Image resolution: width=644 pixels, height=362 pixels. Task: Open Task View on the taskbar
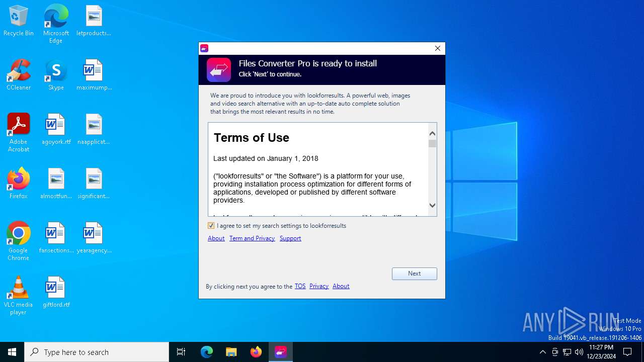(x=181, y=352)
